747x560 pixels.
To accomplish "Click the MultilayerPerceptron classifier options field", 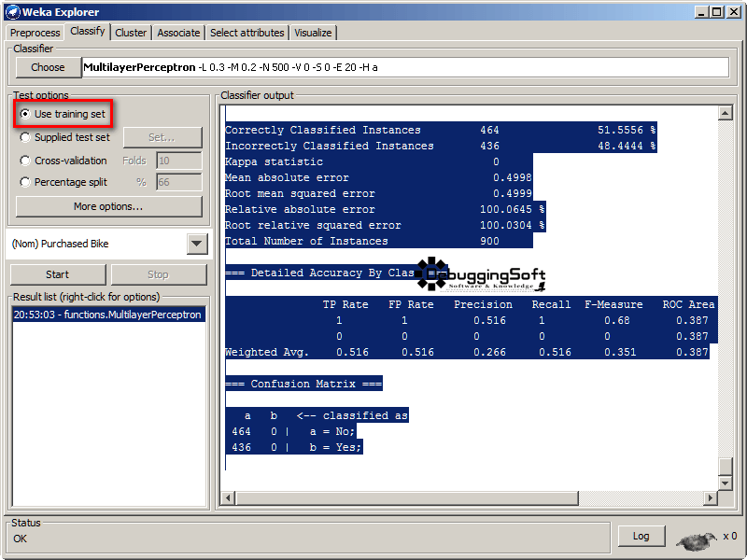I will point(405,67).
